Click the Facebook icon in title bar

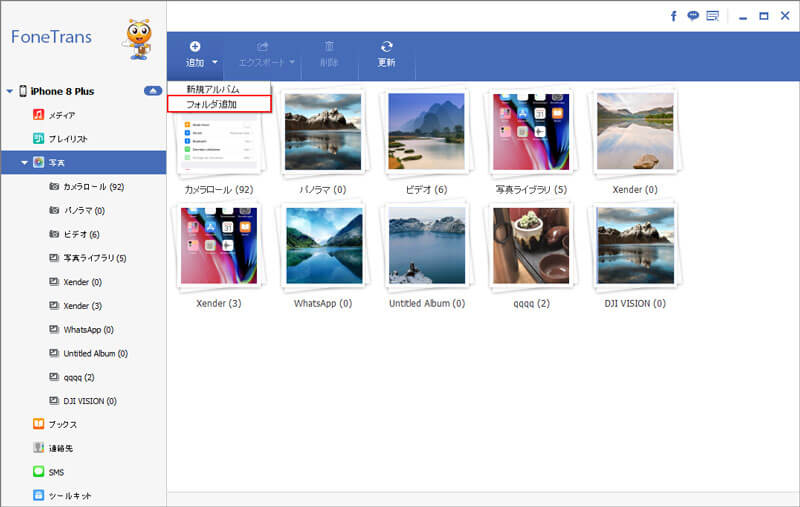[674, 16]
